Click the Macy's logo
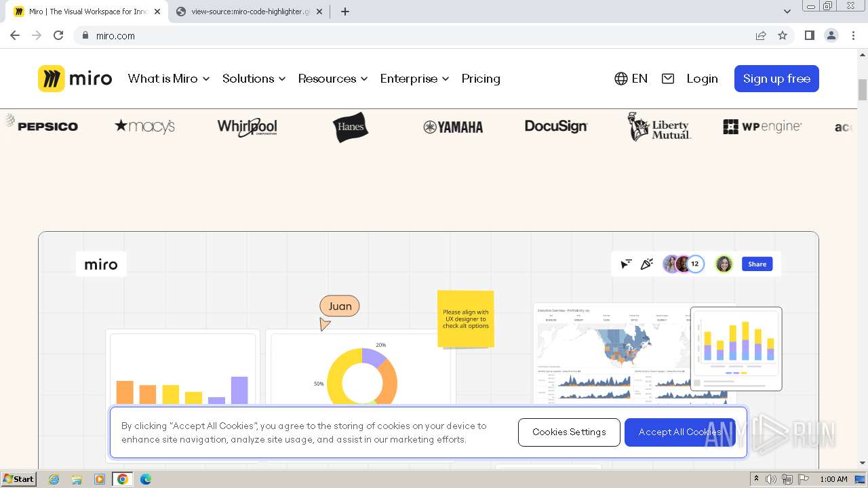The width and height of the screenshot is (868, 488). 145,126
